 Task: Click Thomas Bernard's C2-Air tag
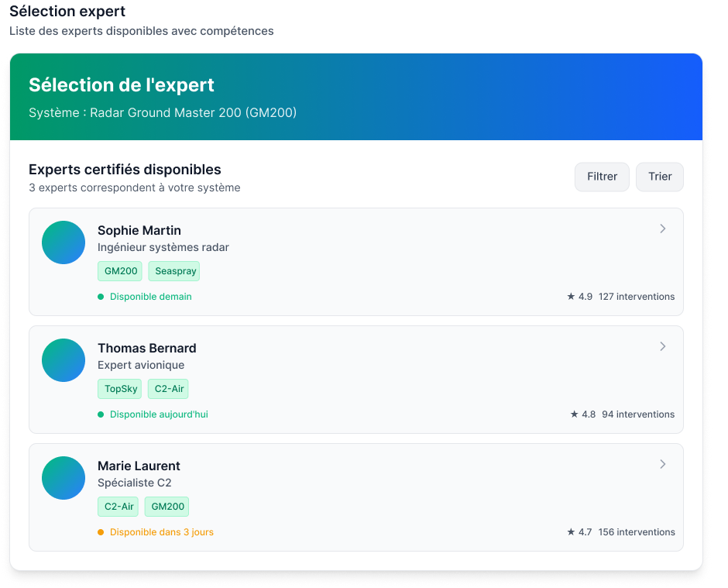coord(168,389)
